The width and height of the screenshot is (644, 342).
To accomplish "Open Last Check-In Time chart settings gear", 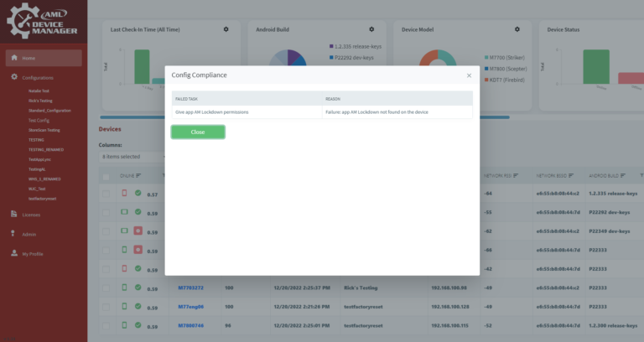I will tap(226, 29).
